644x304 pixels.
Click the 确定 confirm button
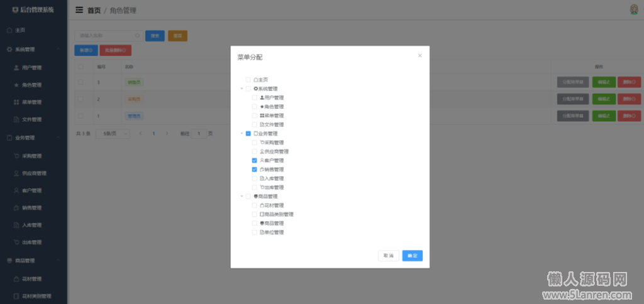tap(412, 256)
